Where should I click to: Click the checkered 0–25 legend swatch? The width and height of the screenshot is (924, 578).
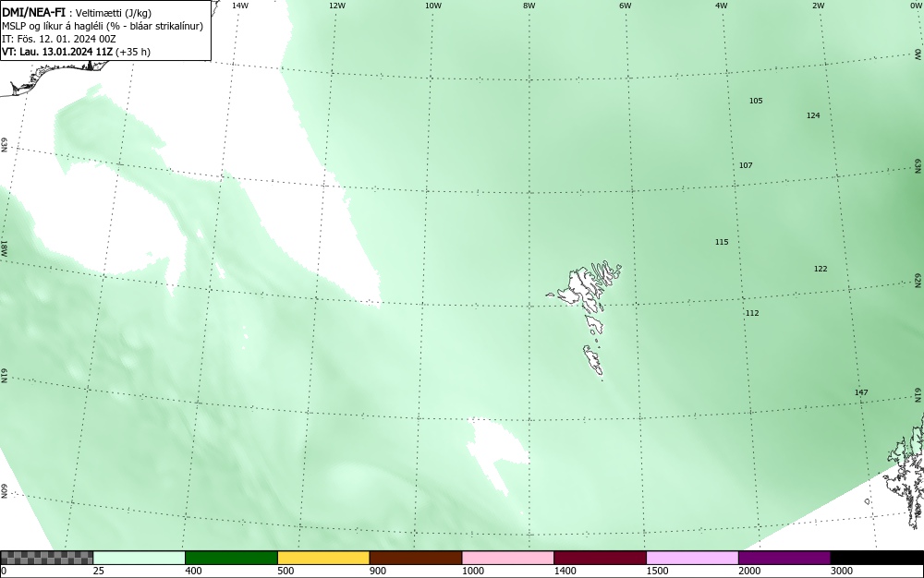pyautogui.click(x=46, y=558)
